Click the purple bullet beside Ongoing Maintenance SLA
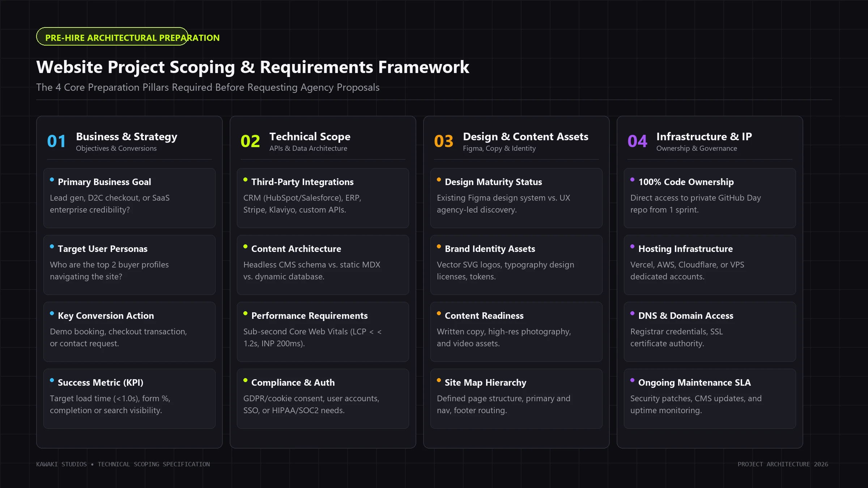The height and width of the screenshot is (488, 868). tap(632, 380)
